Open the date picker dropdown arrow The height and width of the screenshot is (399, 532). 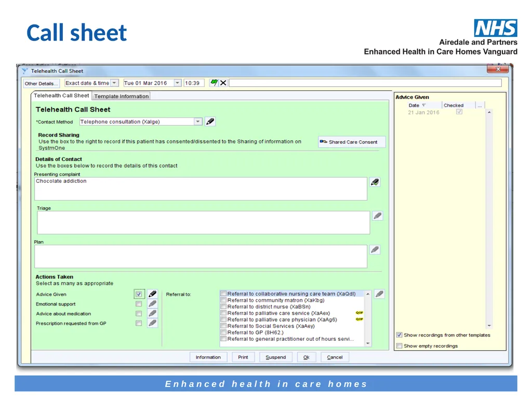click(178, 83)
